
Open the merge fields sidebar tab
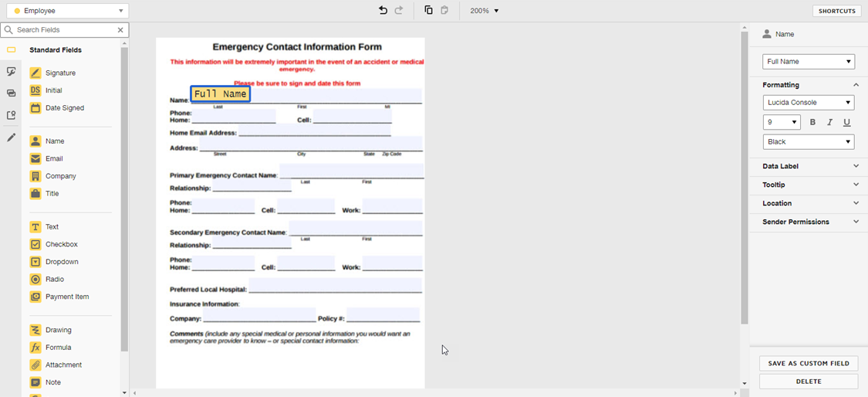11,93
